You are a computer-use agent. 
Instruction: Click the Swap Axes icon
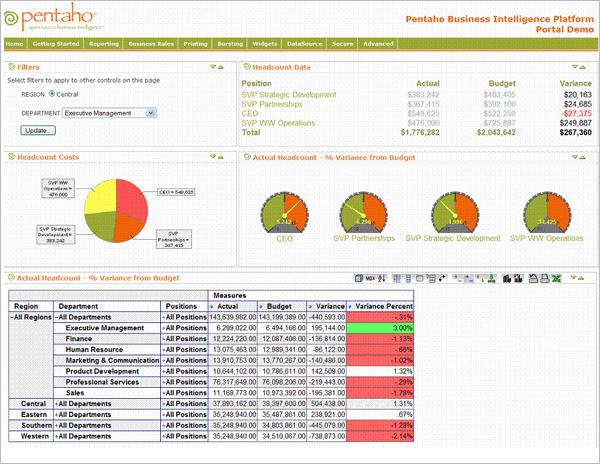pos(442,279)
